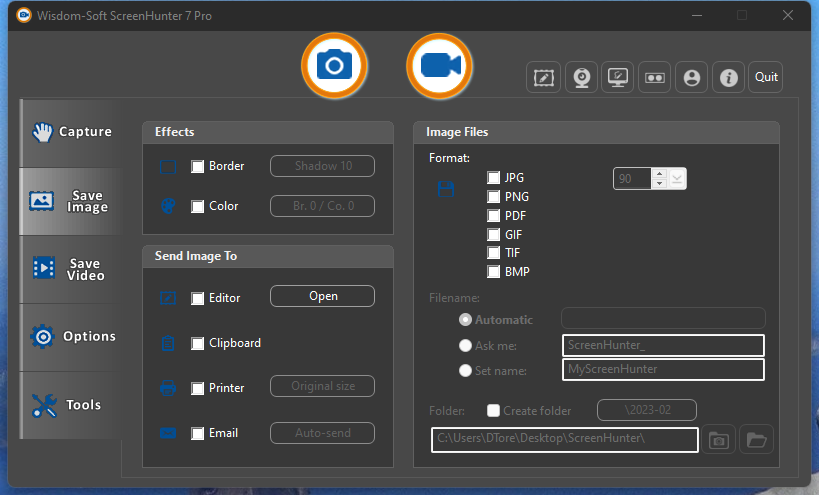Open the image editor toolbar icon

point(543,77)
